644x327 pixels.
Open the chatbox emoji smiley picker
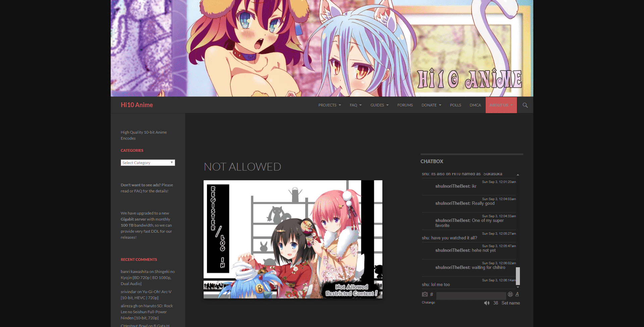[x=510, y=294]
